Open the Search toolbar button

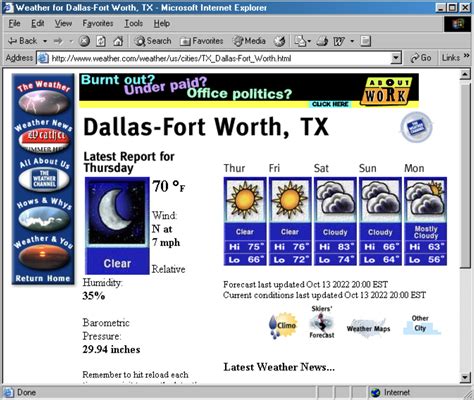(x=153, y=41)
